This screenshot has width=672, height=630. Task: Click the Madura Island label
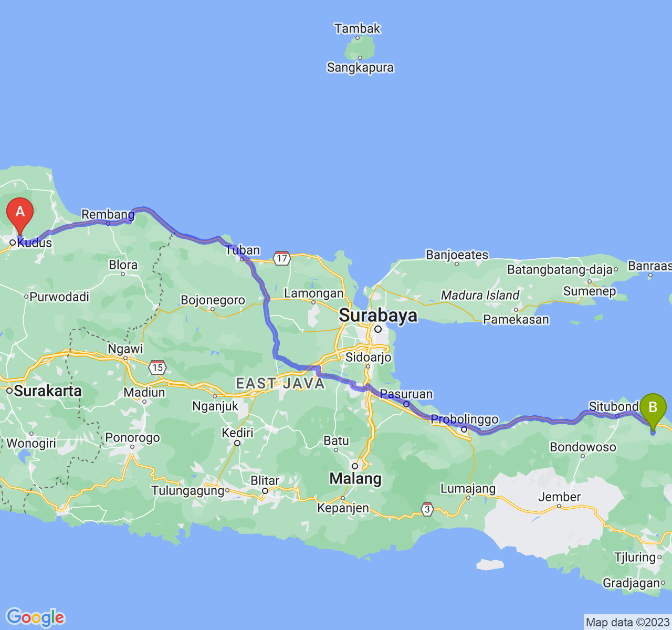coord(480,295)
